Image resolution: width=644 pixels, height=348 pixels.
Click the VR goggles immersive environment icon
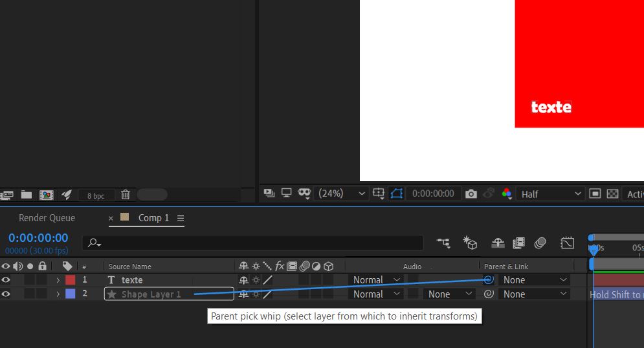[304, 193]
